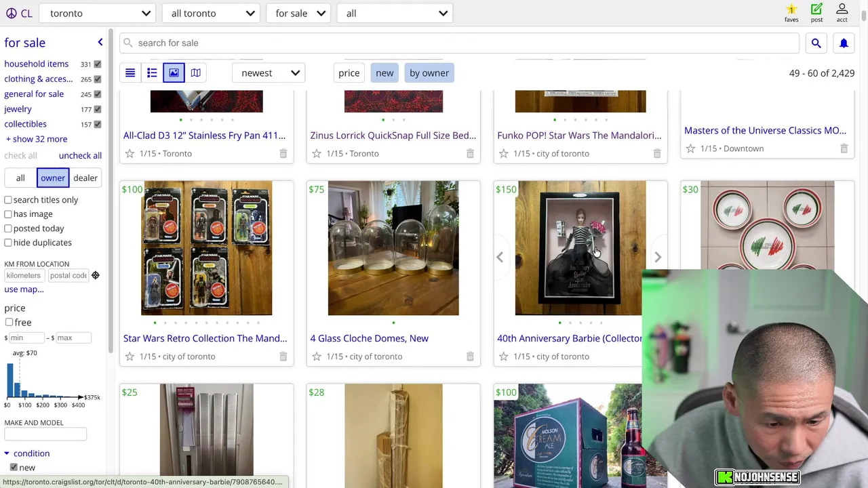Click the post pencil icon
This screenshot has height=488, width=868.
(x=816, y=13)
